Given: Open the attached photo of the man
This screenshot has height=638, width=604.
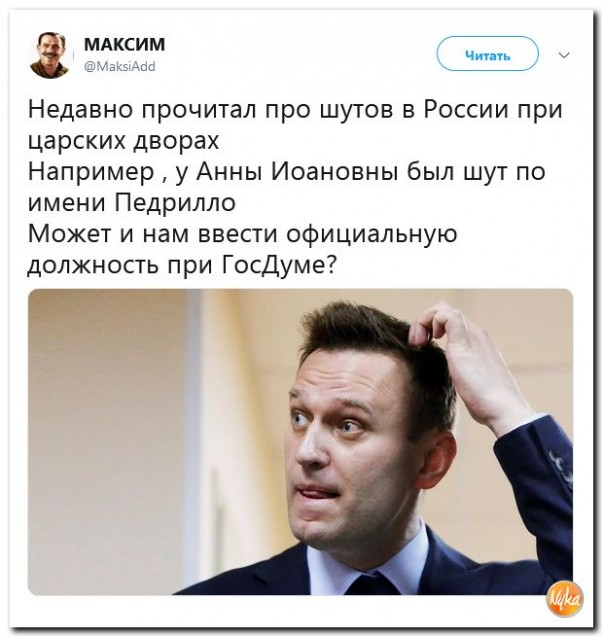Looking at the screenshot, I should point(300,442).
